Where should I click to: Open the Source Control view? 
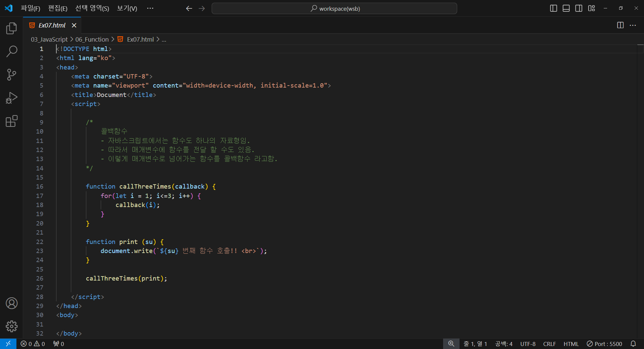11,74
